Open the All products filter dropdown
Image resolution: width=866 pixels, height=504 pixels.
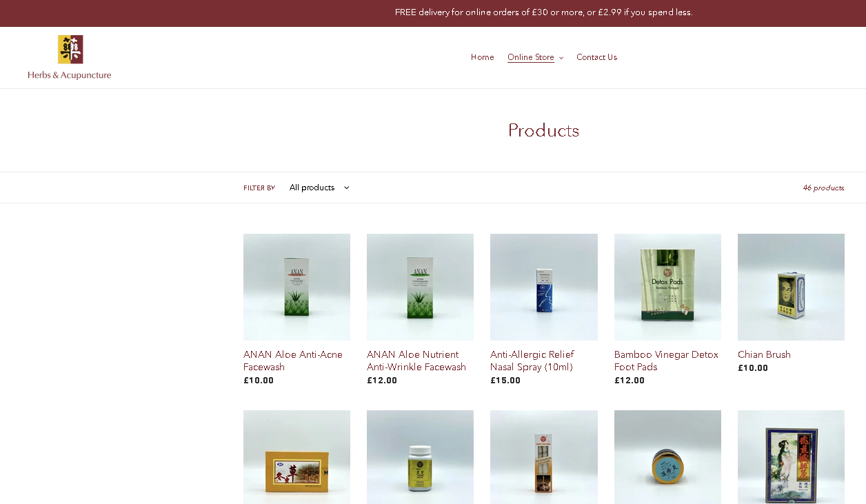click(x=319, y=188)
